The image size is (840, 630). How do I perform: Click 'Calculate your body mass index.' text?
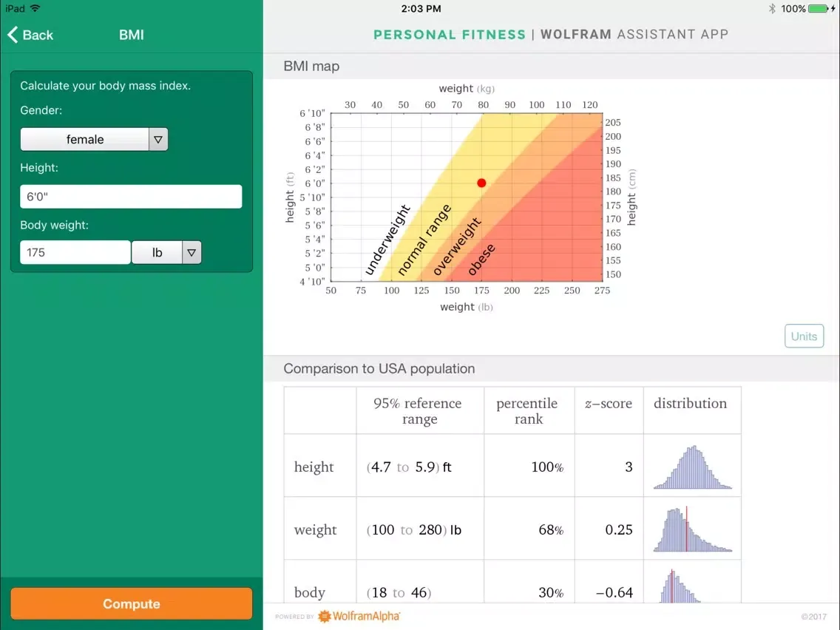point(105,86)
